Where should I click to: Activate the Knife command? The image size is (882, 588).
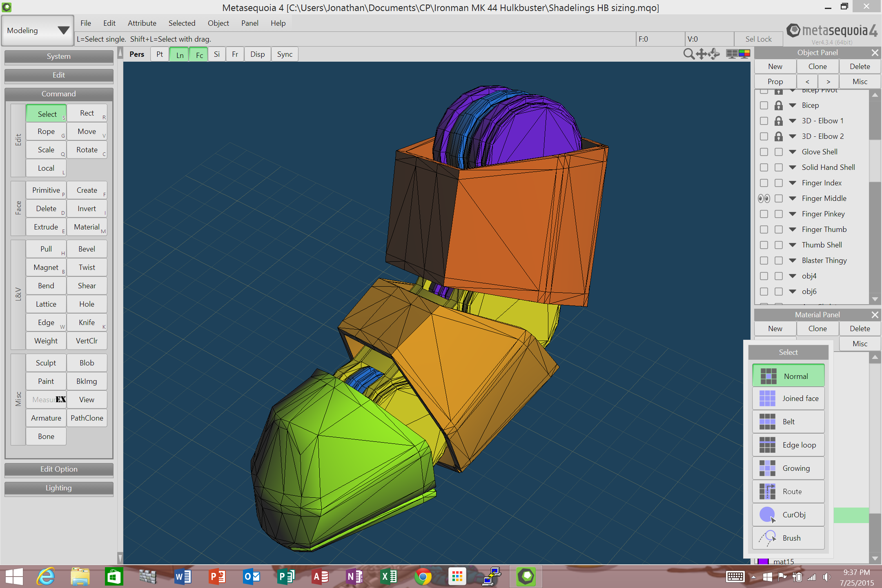tap(87, 323)
